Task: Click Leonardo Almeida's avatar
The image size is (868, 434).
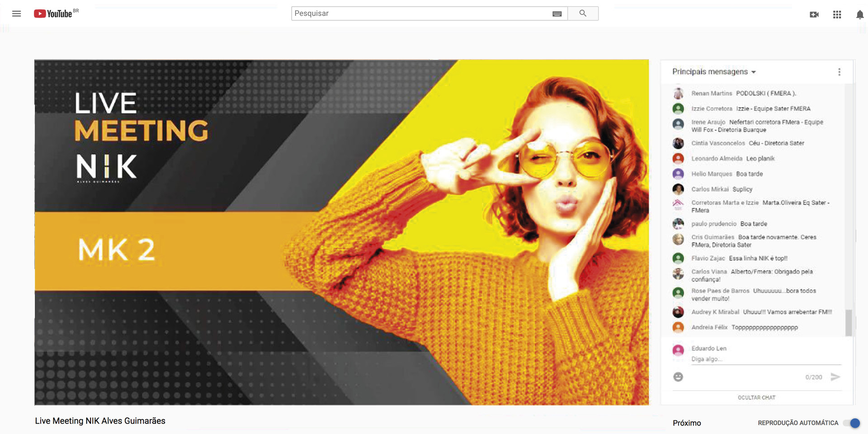Action: tap(678, 158)
